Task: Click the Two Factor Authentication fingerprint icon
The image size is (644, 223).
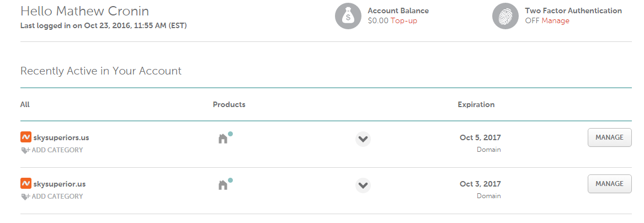Action: coord(505,16)
